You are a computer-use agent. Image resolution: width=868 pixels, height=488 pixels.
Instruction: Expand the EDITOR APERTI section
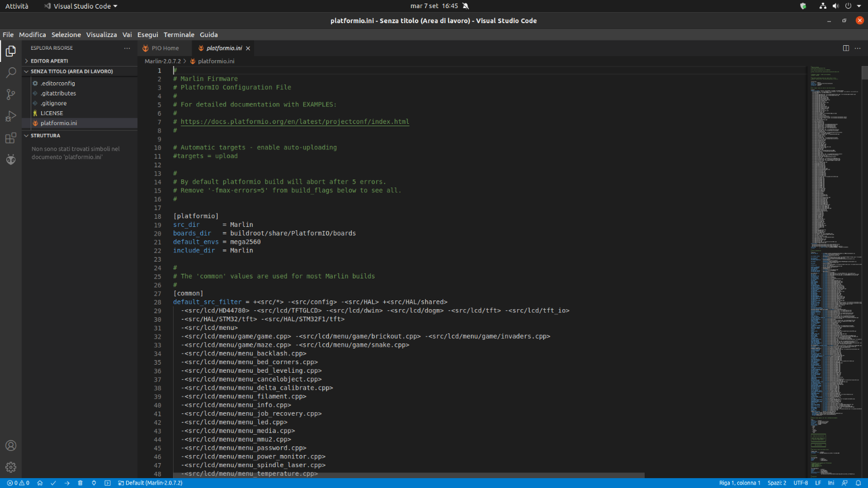pos(49,61)
